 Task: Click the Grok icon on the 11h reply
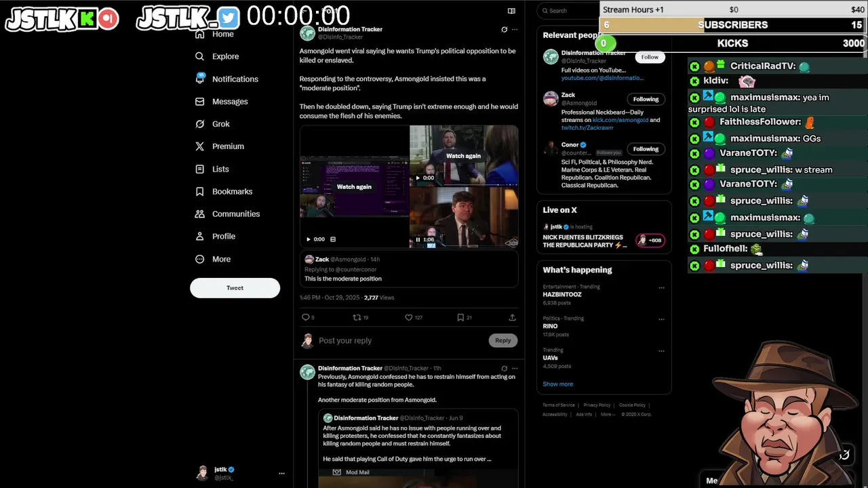pos(504,368)
